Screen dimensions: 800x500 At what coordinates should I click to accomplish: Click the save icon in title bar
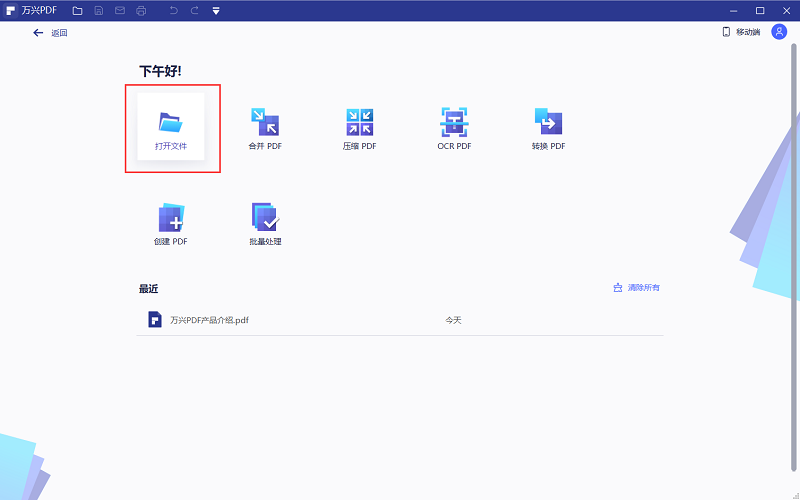[98, 10]
